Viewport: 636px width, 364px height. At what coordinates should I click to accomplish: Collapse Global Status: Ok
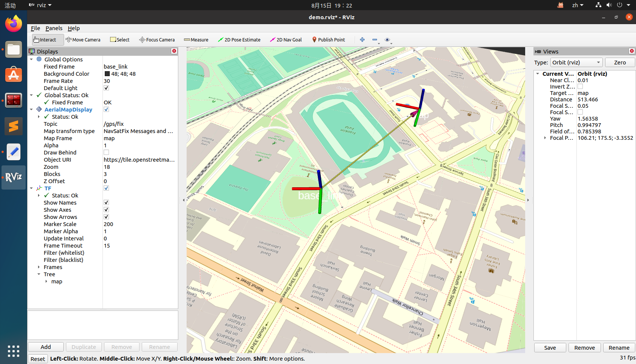pyautogui.click(x=32, y=95)
